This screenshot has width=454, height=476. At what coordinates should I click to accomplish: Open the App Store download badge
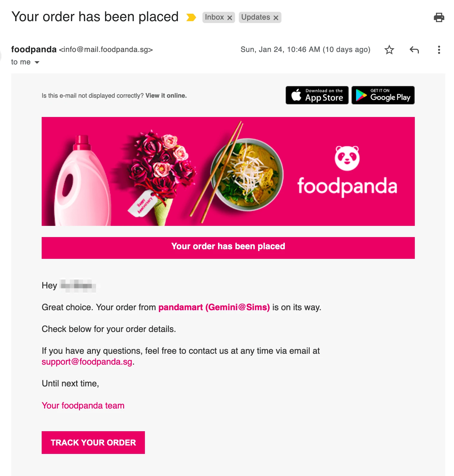(317, 95)
